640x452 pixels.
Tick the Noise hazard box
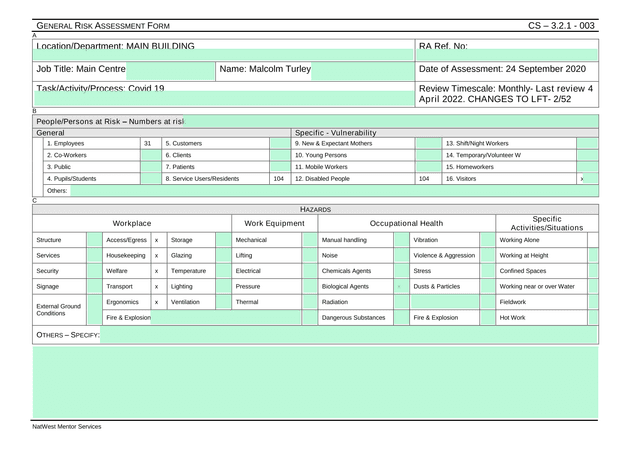point(402,256)
